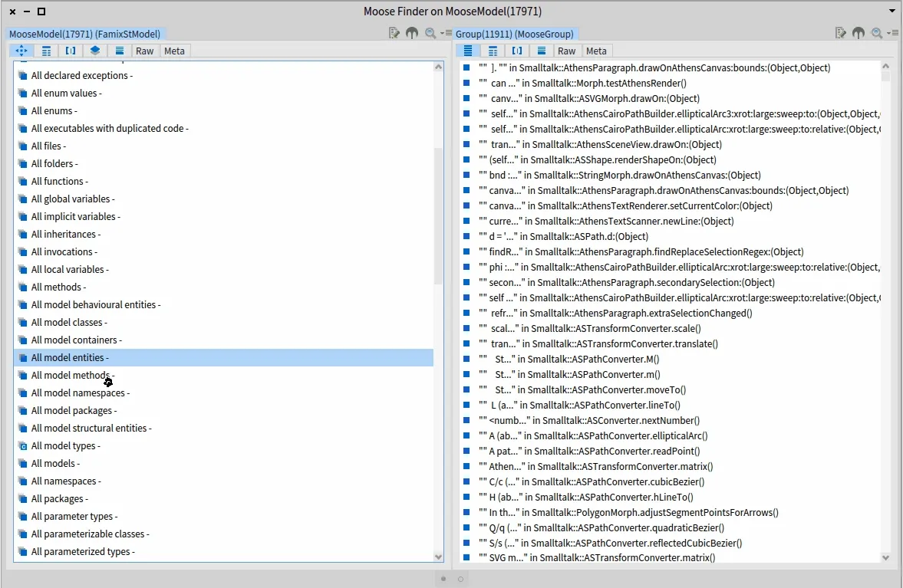
Task: Select All global variables
Action: [x=223, y=199]
